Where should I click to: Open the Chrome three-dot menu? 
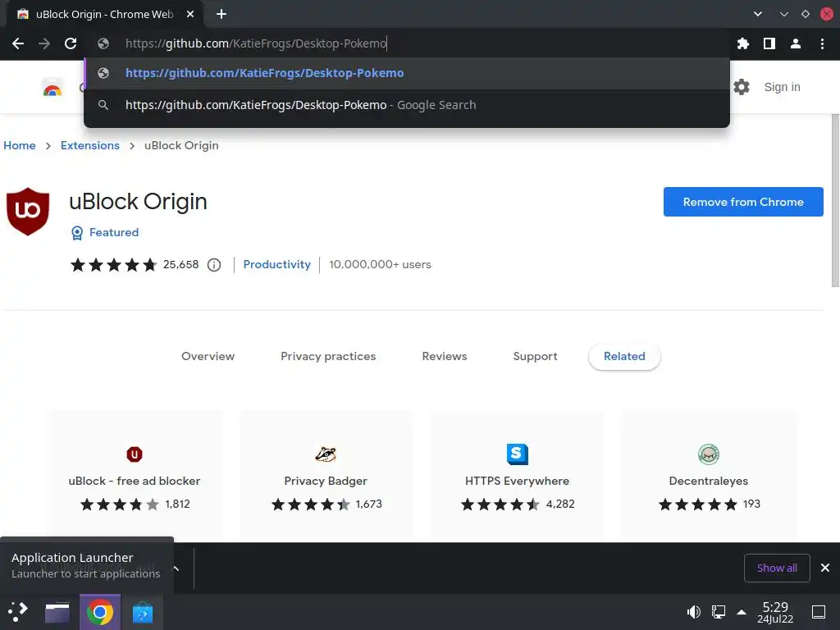point(822,43)
